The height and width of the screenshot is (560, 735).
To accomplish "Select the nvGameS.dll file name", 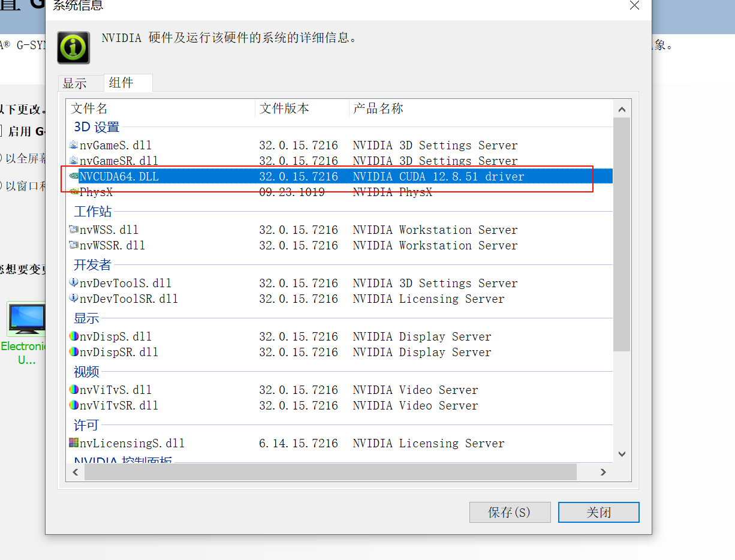I will (x=116, y=145).
